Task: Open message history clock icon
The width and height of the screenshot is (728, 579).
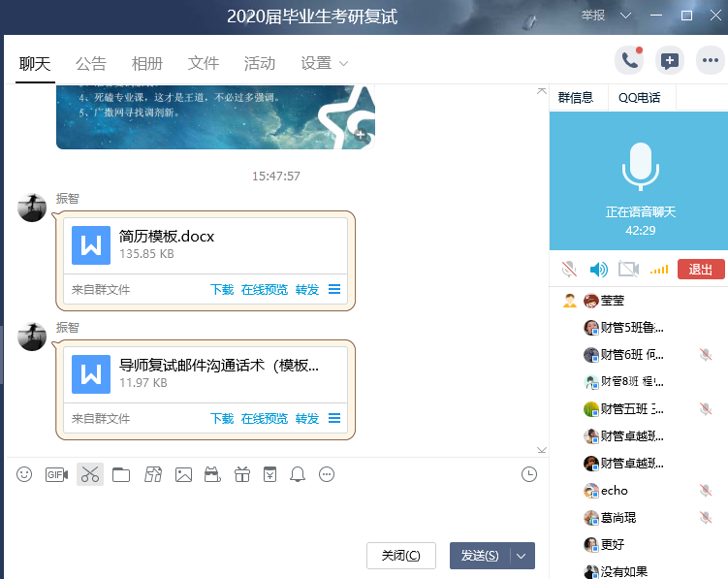Action: coord(528,474)
